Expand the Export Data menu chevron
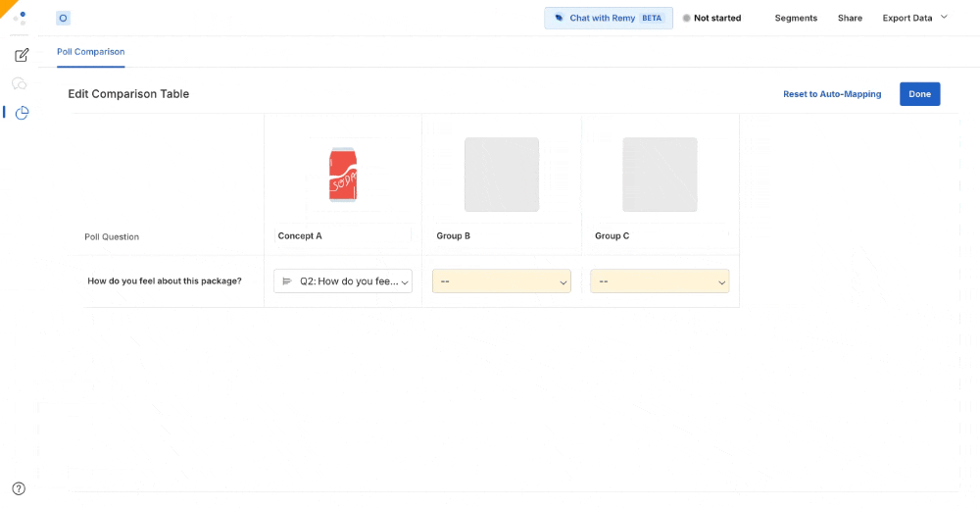Screen dimensions: 980x508 (945, 17)
